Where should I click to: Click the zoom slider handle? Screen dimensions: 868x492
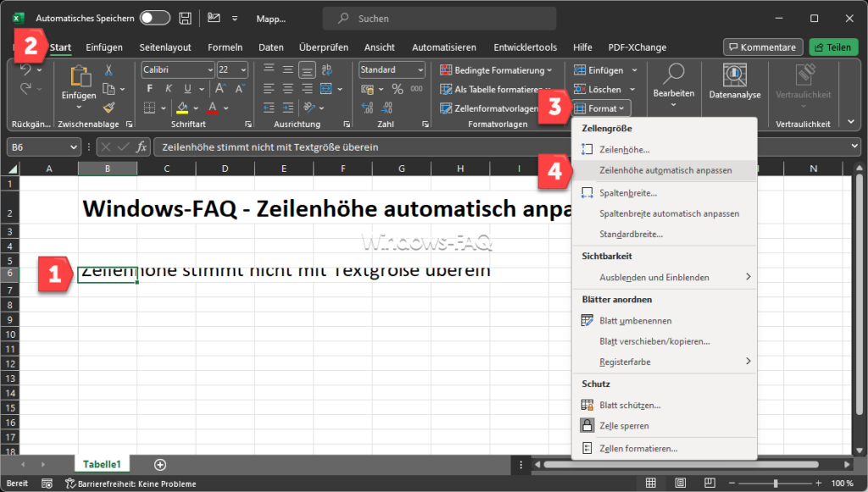(x=776, y=484)
